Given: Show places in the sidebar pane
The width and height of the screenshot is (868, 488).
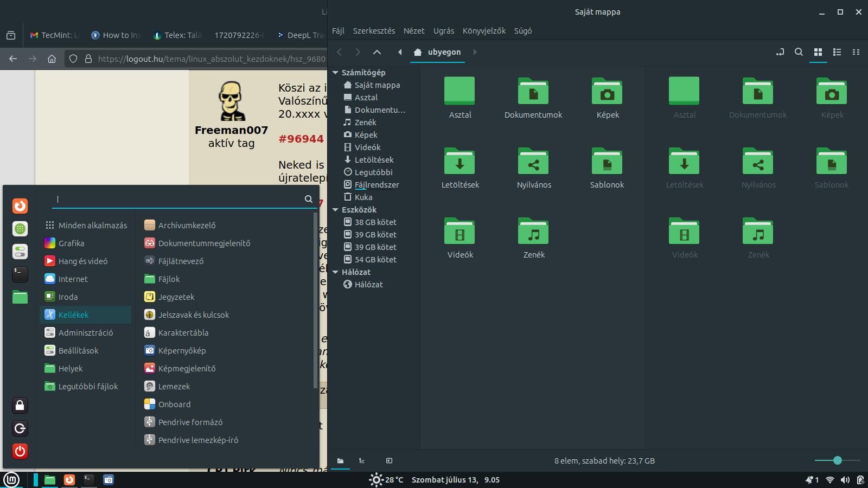Looking at the screenshot, I should tap(340, 461).
